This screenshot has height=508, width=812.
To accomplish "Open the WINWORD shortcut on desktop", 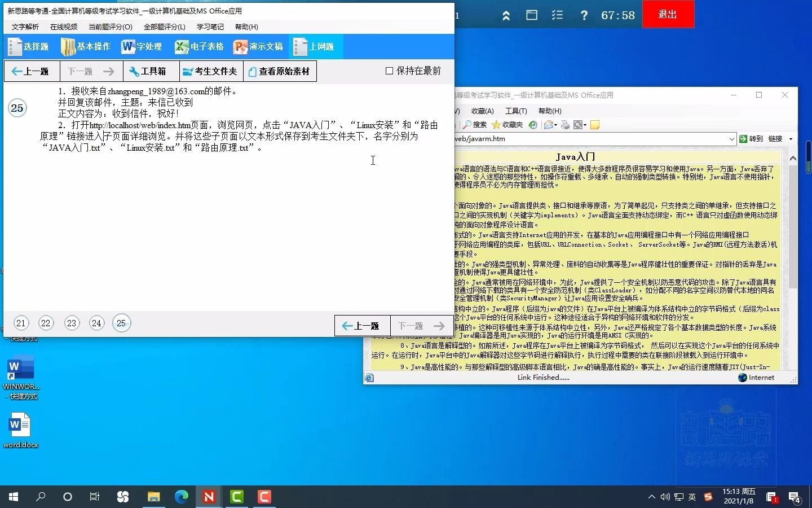I will (x=21, y=377).
